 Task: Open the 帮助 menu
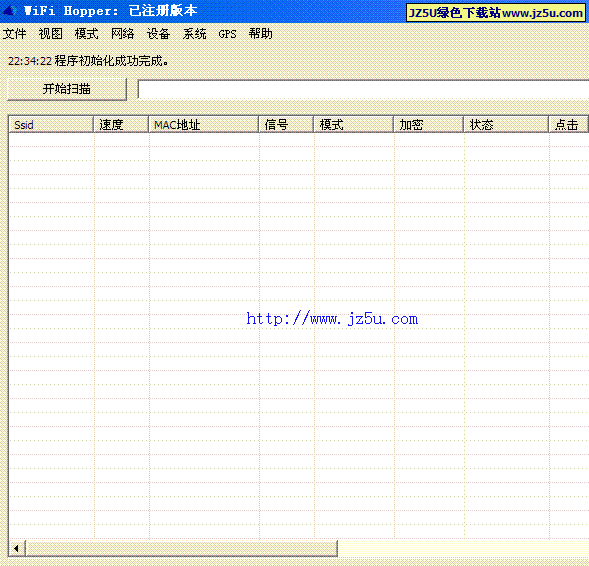point(260,34)
